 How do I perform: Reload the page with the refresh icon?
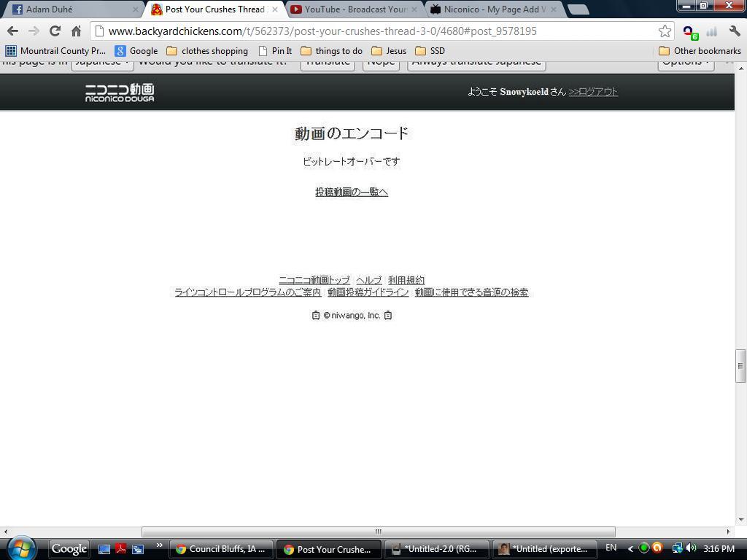click(55, 31)
